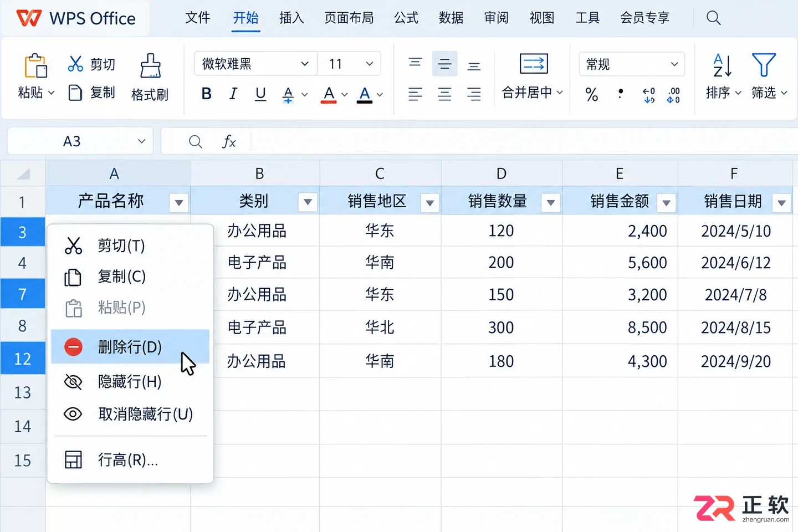Screen dimensions: 798x532
Task: Switch to the 审阅 tab
Action: (x=497, y=18)
